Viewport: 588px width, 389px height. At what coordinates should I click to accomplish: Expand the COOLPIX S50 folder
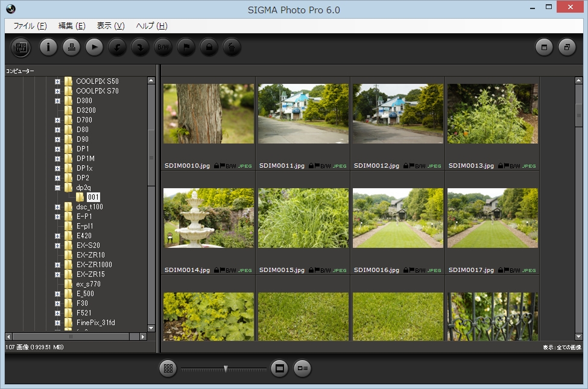(x=57, y=81)
